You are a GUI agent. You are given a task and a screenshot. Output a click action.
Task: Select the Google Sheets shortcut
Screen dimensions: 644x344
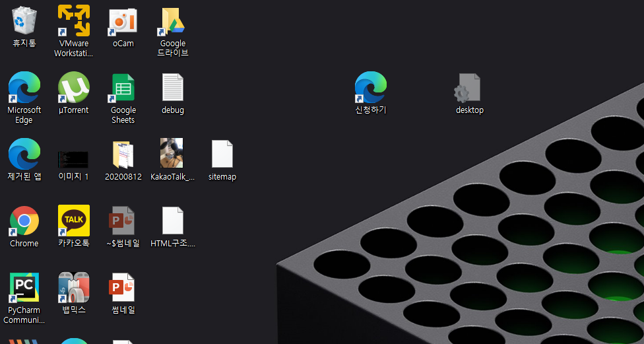[123, 87]
